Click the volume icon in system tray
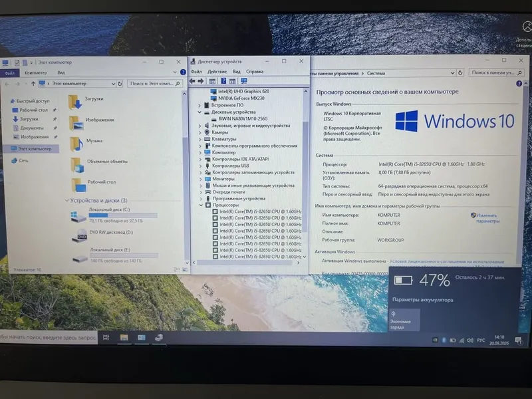Viewport: 532px width, 399px height. point(470,340)
